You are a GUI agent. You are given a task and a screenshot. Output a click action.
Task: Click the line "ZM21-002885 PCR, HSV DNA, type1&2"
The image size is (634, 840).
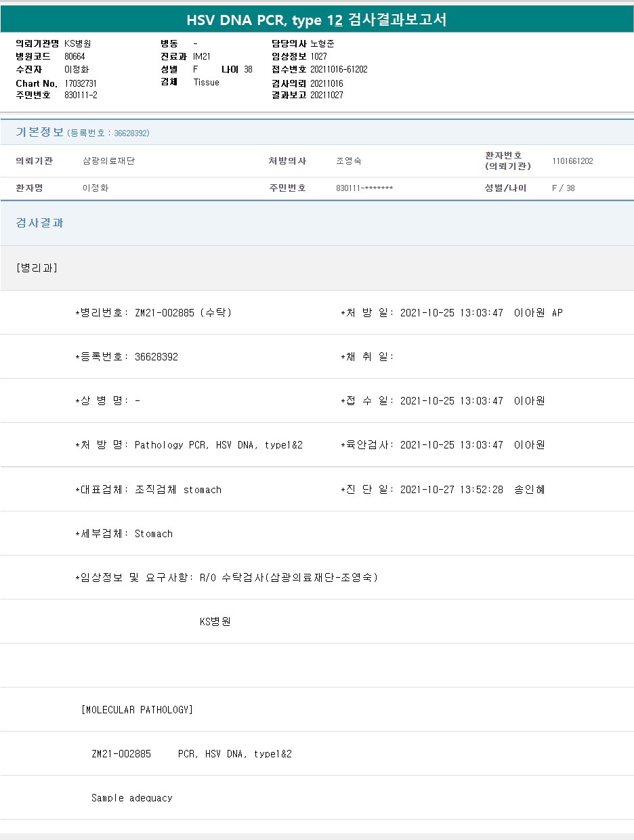point(192,753)
